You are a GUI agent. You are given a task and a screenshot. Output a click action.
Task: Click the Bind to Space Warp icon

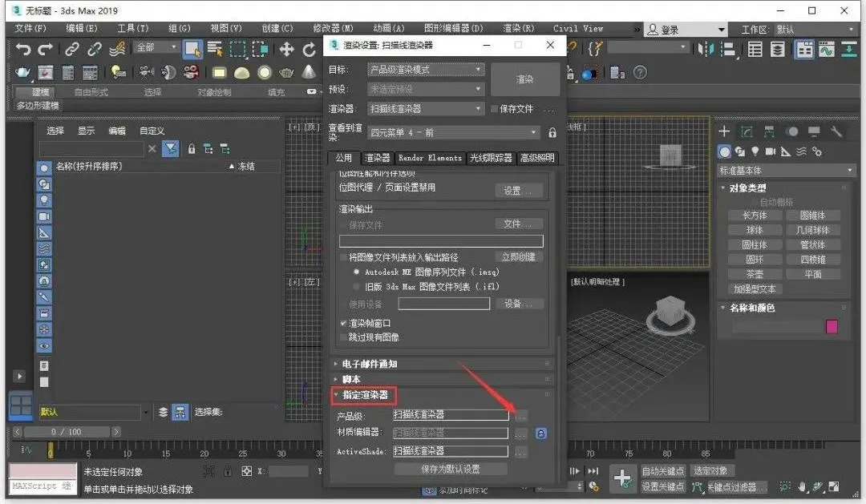coord(117,49)
